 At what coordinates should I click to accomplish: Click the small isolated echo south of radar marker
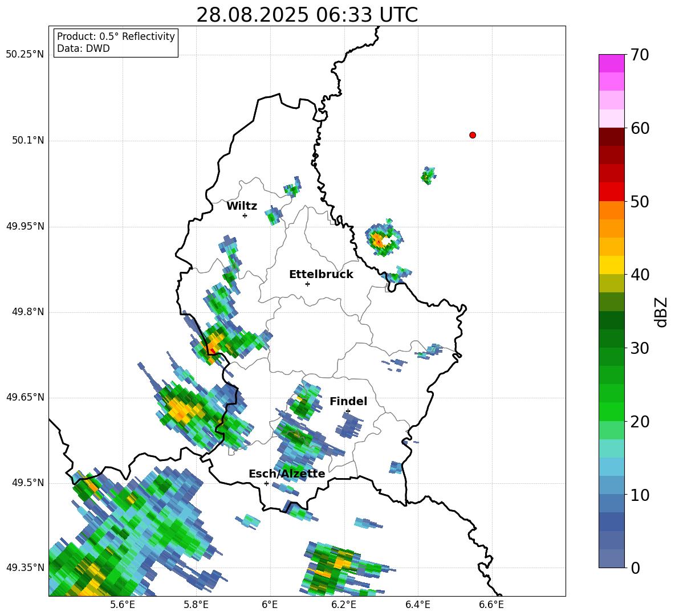428,176
